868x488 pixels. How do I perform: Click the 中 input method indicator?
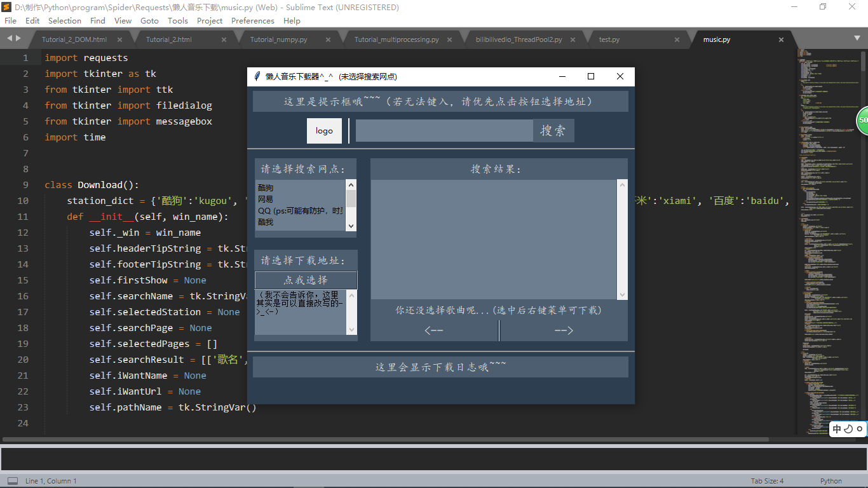click(837, 430)
